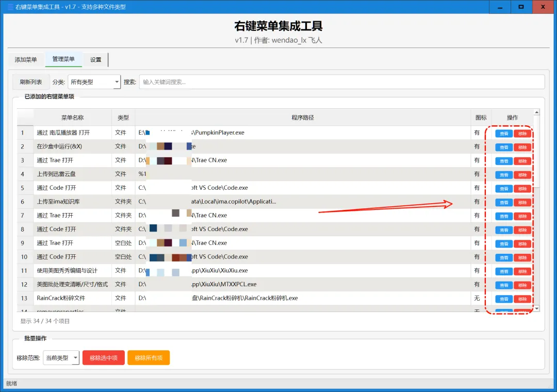Open the 设置 tab
557x392 pixels.
(x=95, y=59)
